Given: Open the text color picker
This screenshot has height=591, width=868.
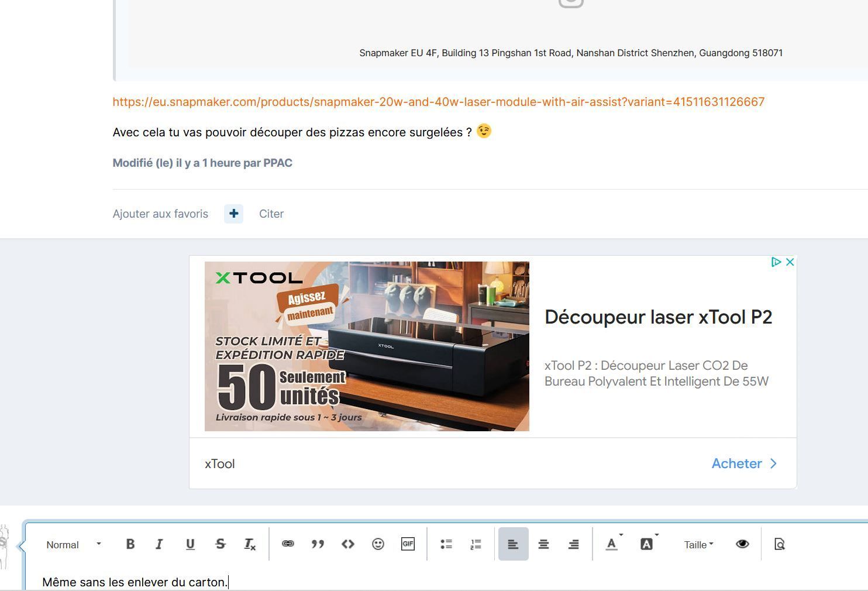Looking at the screenshot, I should pos(612,544).
